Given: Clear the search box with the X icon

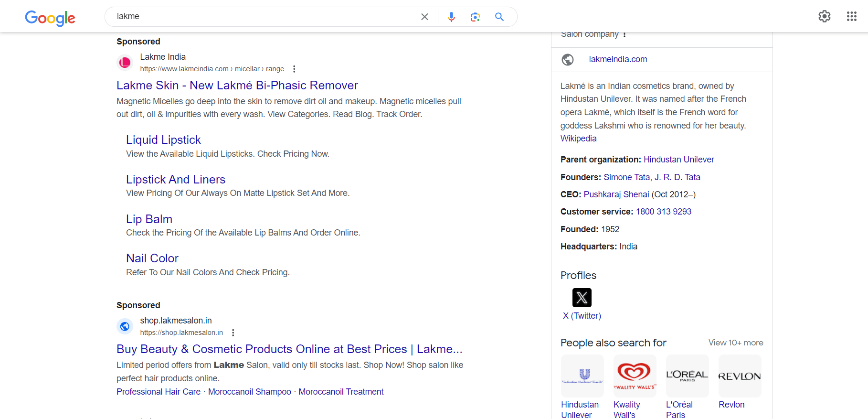Looking at the screenshot, I should 424,17.
